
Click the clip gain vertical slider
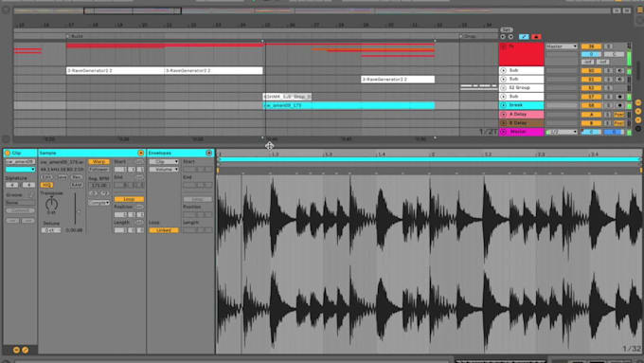pos(76,209)
